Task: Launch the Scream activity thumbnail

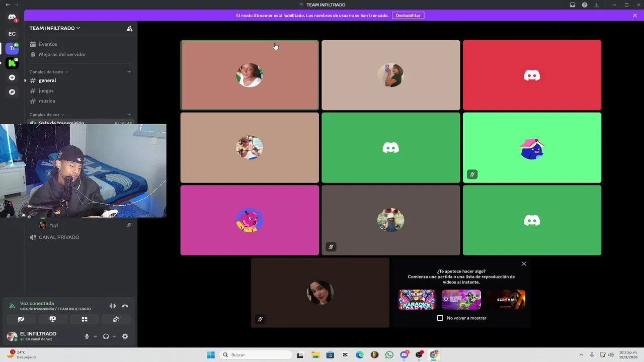Action: point(506,300)
